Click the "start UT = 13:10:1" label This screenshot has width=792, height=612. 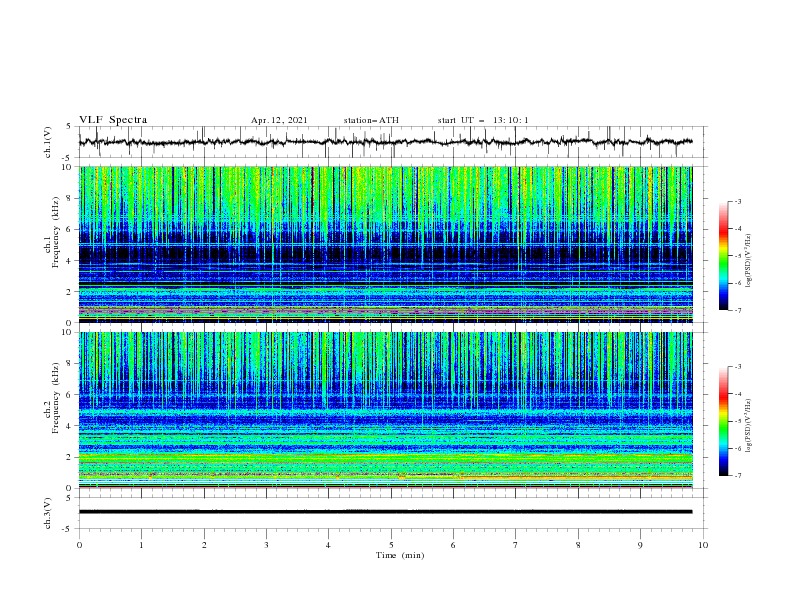[x=483, y=120]
